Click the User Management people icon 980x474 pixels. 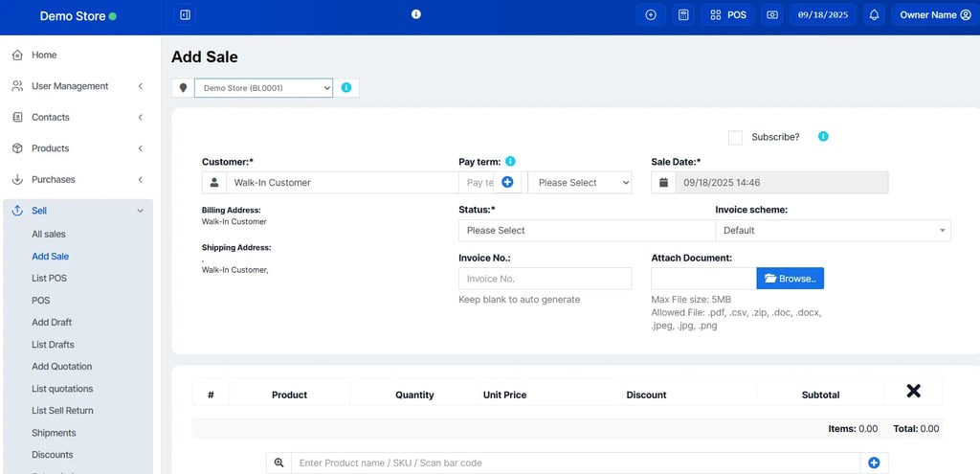point(17,86)
